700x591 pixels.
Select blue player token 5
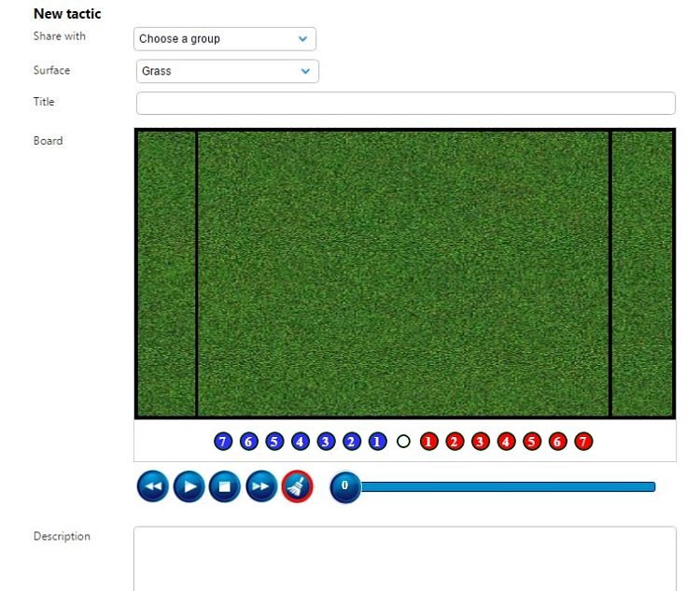tap(274, 442)
